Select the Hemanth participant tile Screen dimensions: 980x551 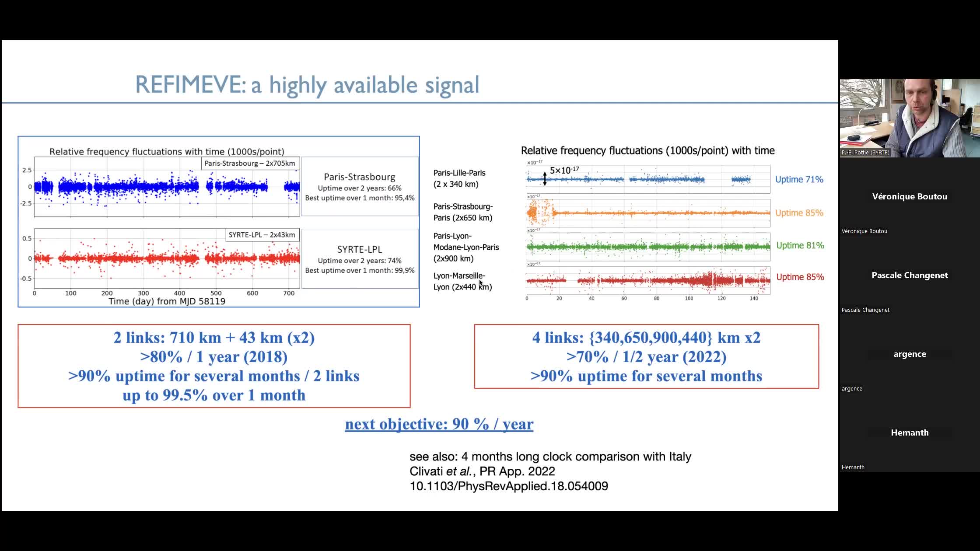pyautogui.click(x=909, y=433)
